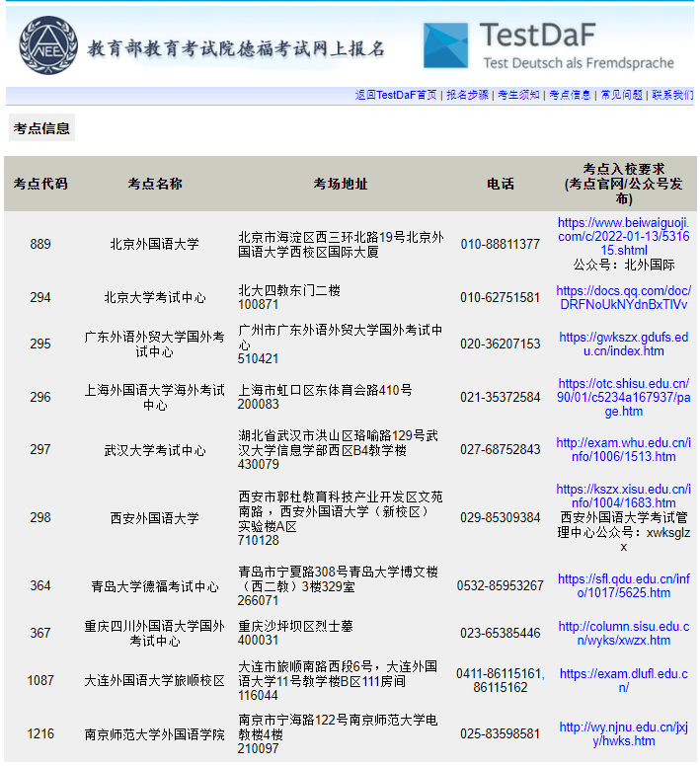Click phone number 027-68752843
This screenshot has width=700, height=766.
tap(501, 449)
